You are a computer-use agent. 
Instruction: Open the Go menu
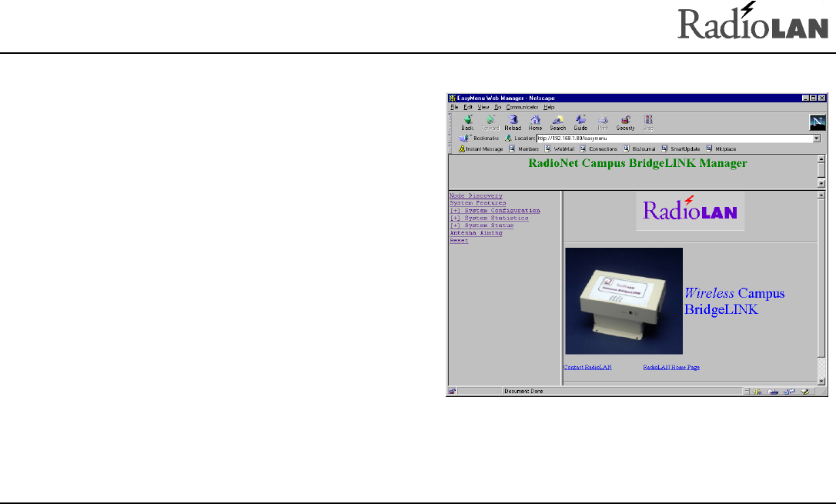point(497,107)
